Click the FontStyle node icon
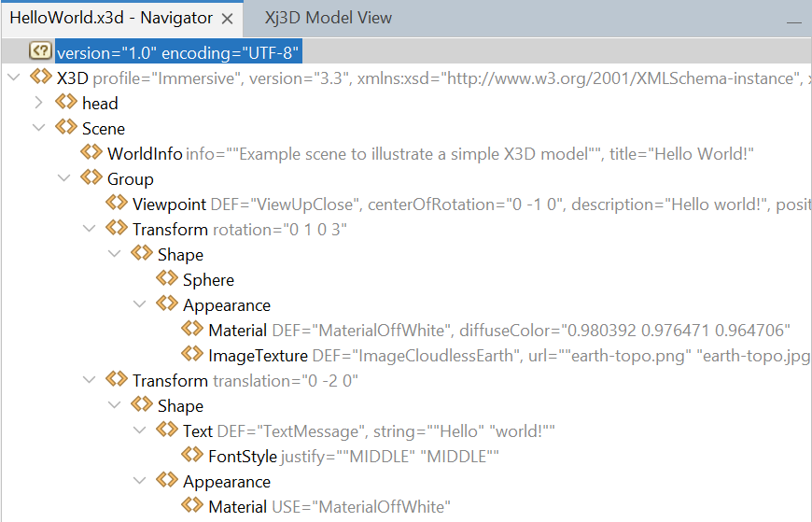 (x=192, y=456)
